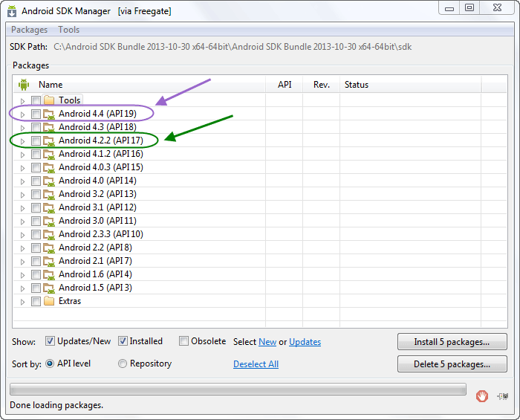Screen dimensions: 520x420
Task: Minimize the Android SDK Manager window
Action: pyautogui.click(x=449, y=8)
